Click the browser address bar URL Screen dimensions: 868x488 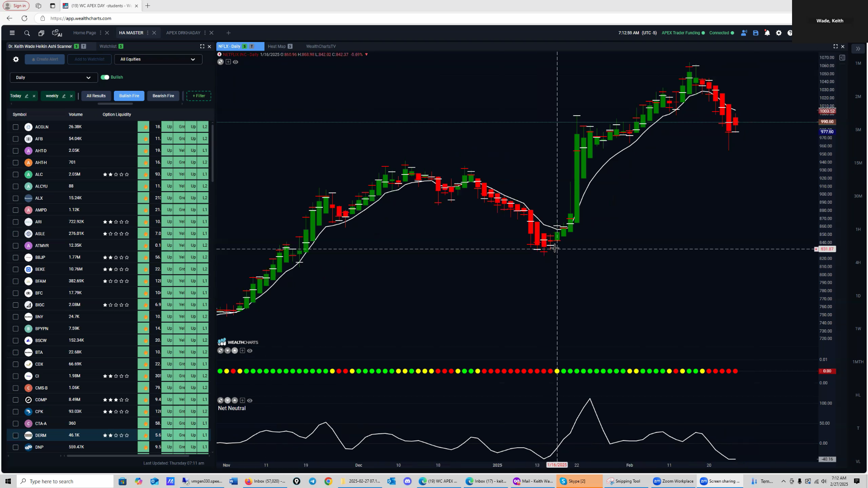tap(81, 19)
